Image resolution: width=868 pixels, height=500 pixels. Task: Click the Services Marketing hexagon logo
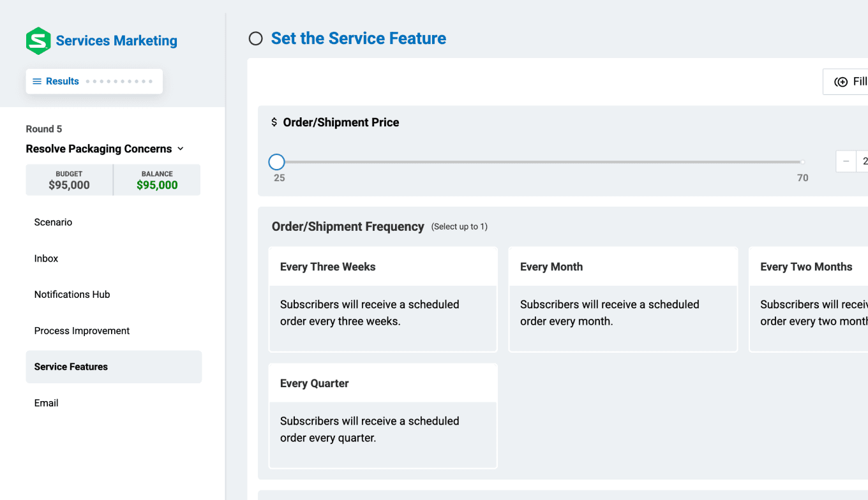(x=38, y=41)
